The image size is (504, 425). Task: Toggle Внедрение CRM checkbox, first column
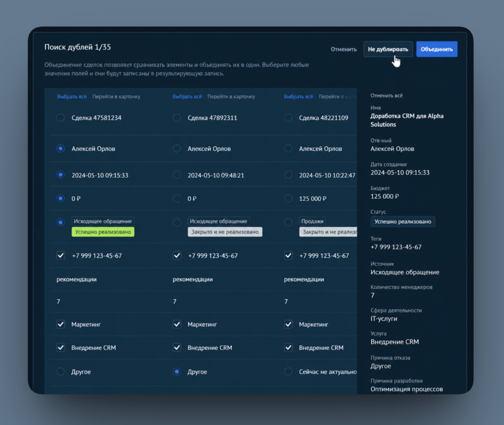point(61,348)
